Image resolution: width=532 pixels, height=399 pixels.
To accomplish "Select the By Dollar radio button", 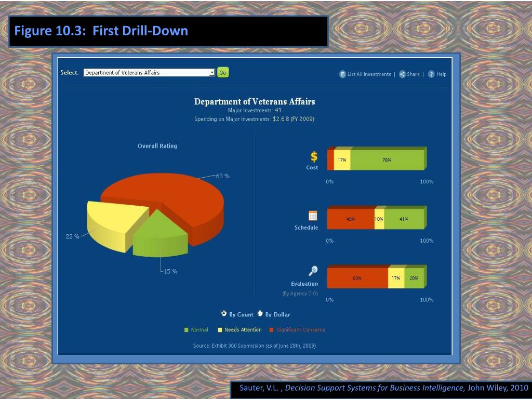I will [260, 313].
